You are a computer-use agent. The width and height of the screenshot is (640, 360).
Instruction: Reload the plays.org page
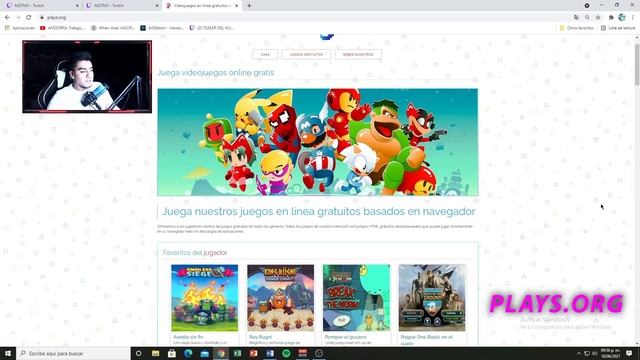tap(29, 18)
